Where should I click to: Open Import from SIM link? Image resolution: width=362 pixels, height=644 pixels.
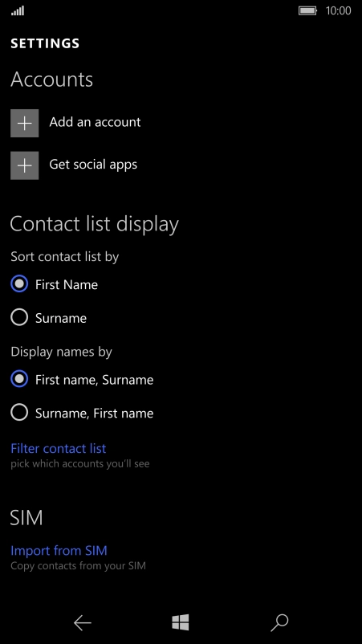(59, 550)
